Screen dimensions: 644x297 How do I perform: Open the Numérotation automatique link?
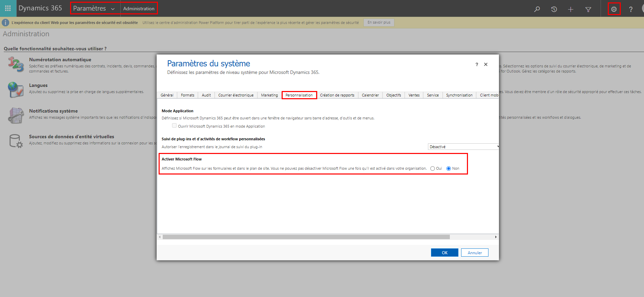(x=60, y=60)
